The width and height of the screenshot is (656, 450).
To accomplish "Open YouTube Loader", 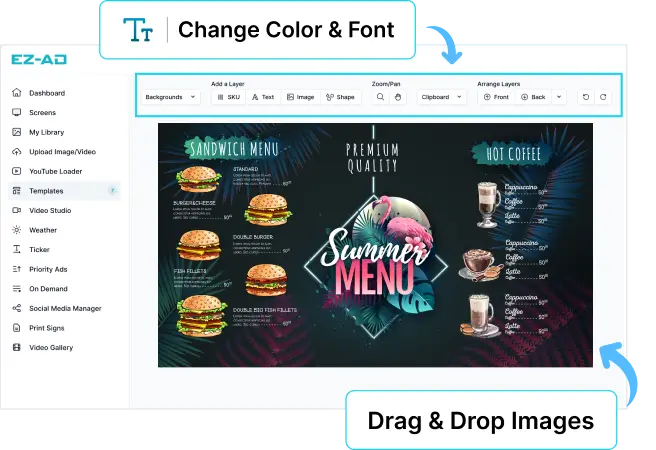I will [x=56, y=171].
